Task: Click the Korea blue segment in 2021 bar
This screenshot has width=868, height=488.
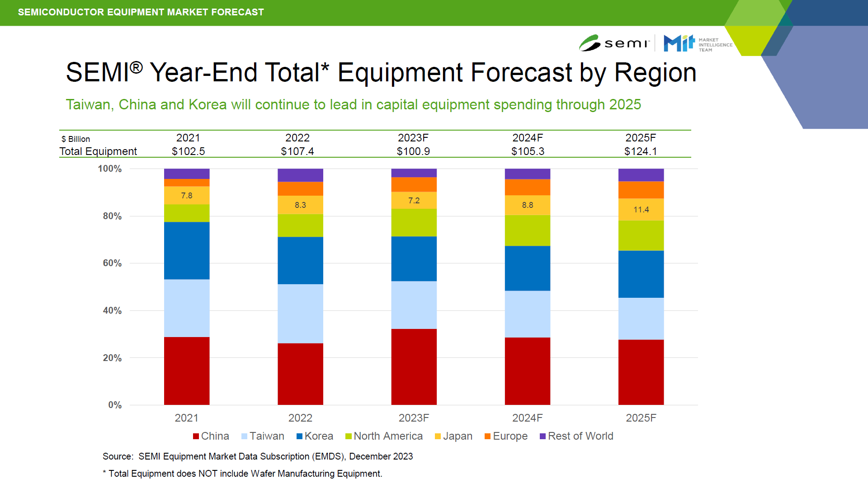Action: pos(187,251)
